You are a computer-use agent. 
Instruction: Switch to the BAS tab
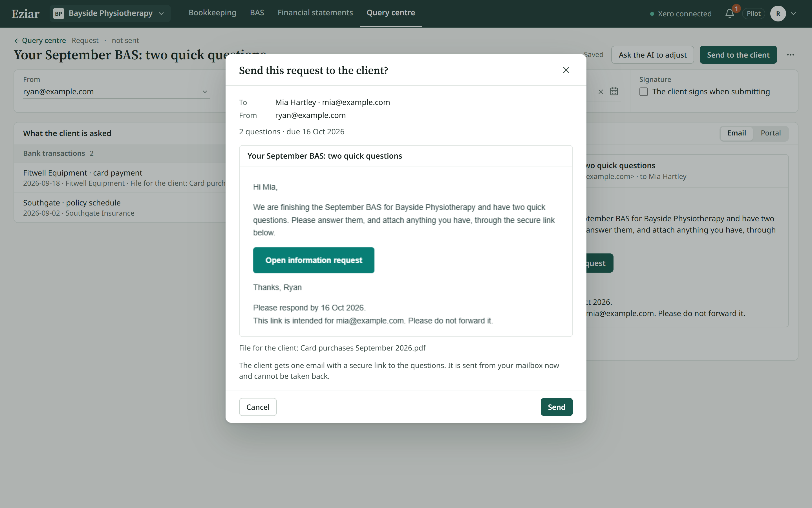click(x=257, y=13)
